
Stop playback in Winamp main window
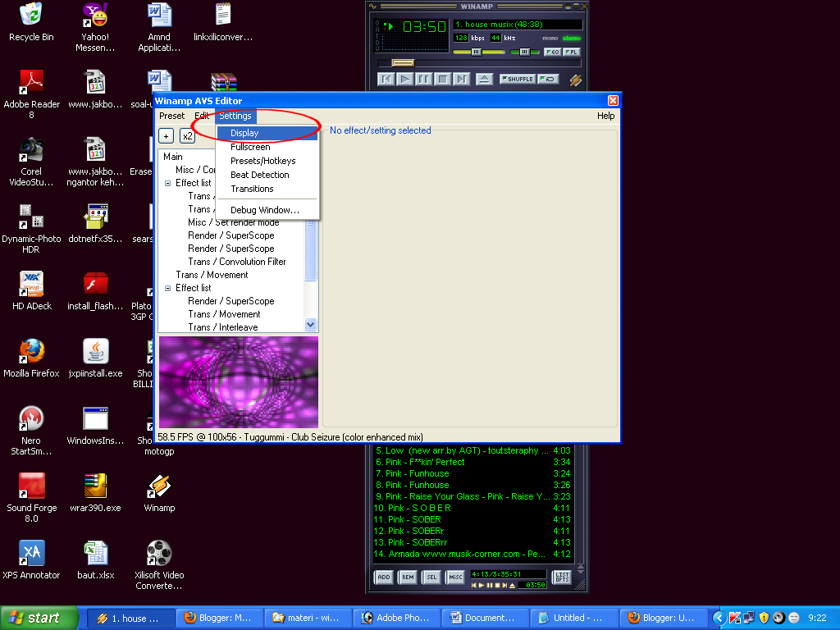coord(442,80)
